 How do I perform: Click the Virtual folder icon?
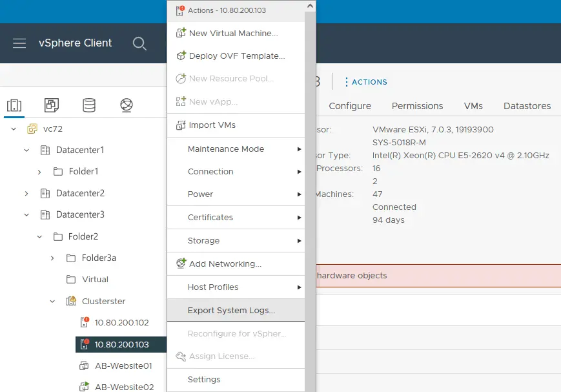pyautogui.click(x=71, y=280)
